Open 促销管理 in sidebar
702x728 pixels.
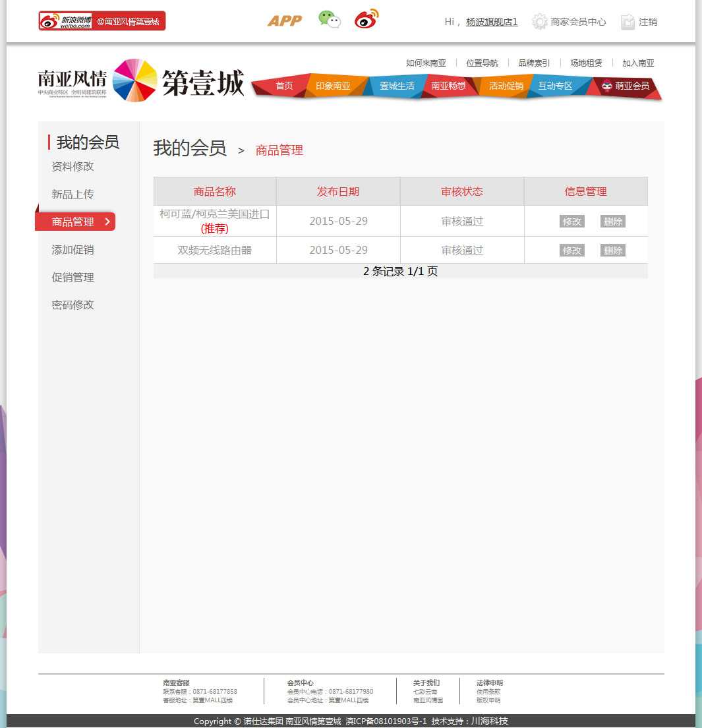click(73, 277)
